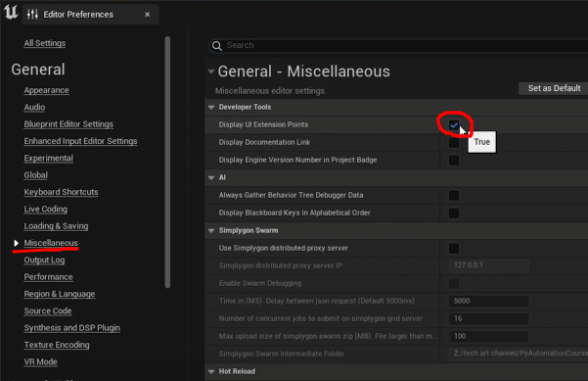Enable Display Blackboard Keys in Alphabetical Order
The image size is (588, 381).
tap(454, 214)
